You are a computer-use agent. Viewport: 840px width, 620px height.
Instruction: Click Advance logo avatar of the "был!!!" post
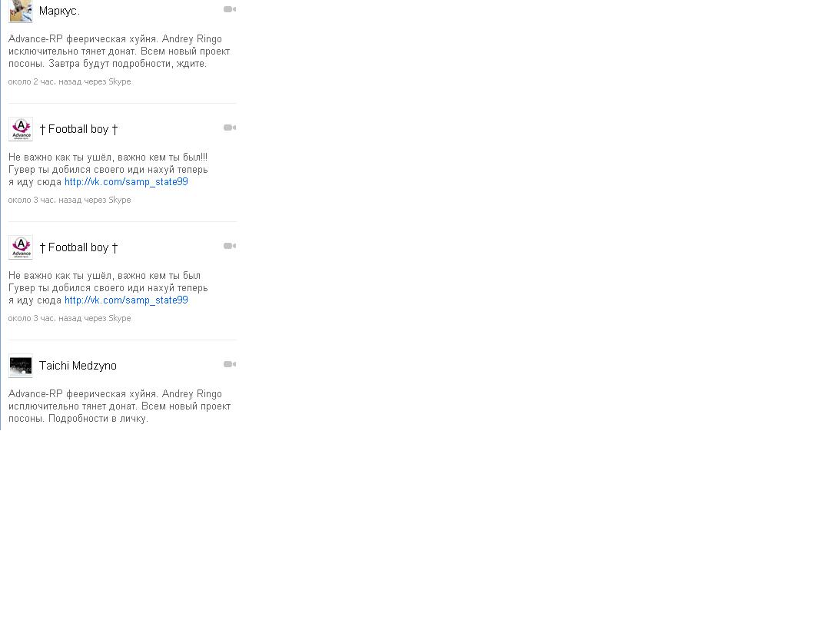tap(20, 129)
